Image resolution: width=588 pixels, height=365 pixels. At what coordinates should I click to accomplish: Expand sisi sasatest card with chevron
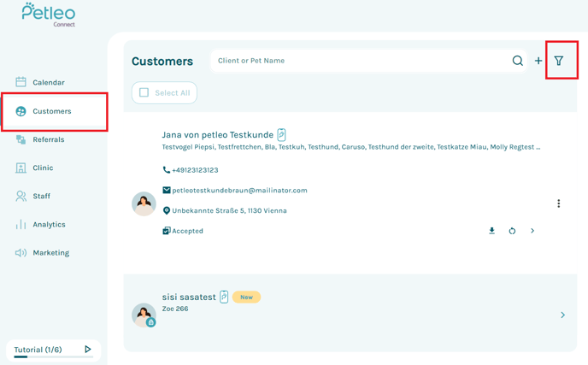(x=562, y=315)
